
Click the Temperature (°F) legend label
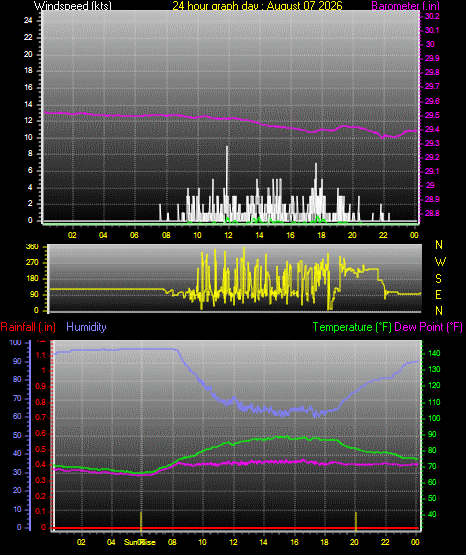point(352,327)
